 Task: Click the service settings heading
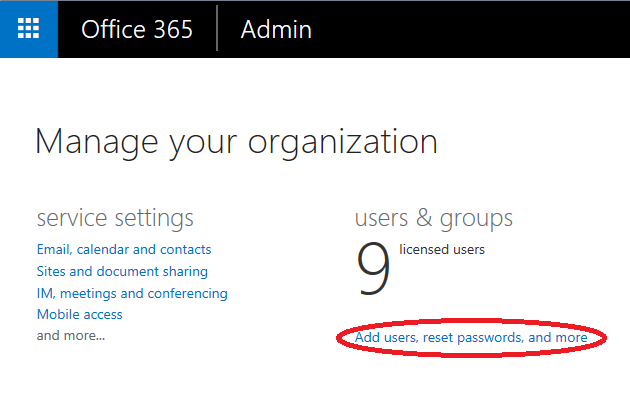[x=115, y=218]
